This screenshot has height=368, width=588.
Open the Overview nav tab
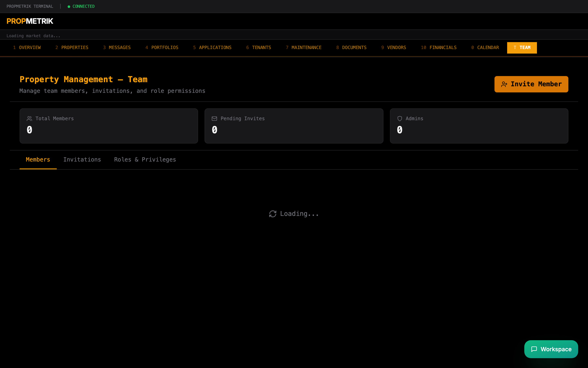[x=27, y=47]
